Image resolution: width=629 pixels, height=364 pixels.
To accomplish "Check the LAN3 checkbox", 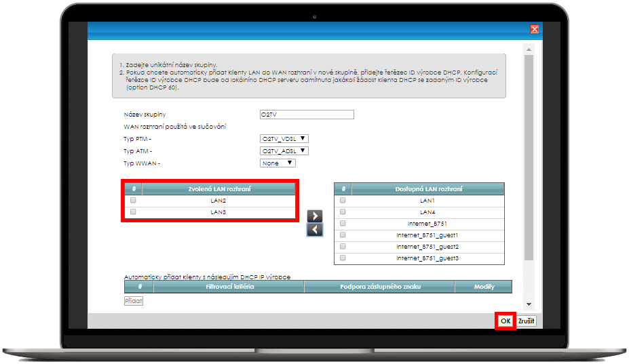I will pos(134,212).
